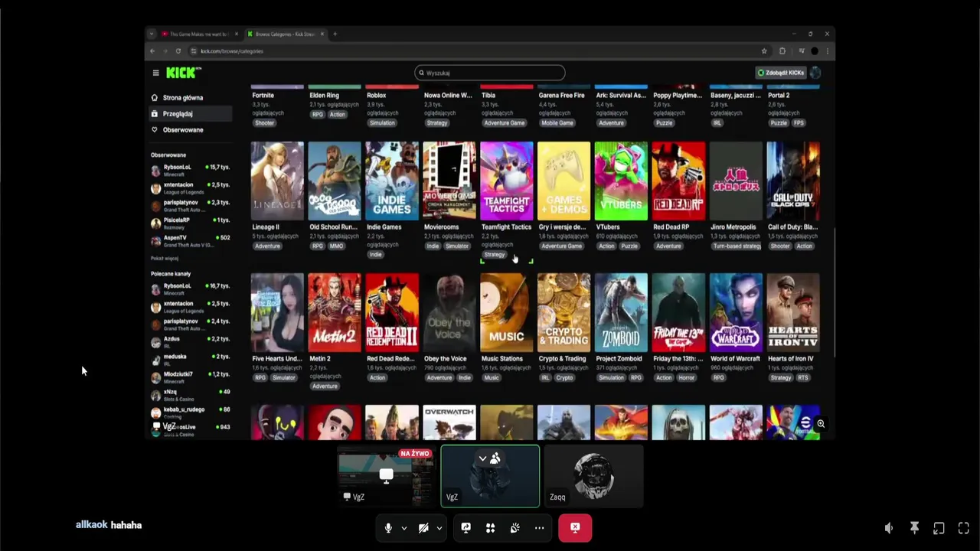Screen dimensions: 980x551
Task: Select the VgZ avatar participant tile
Action: tap(490, 476)
